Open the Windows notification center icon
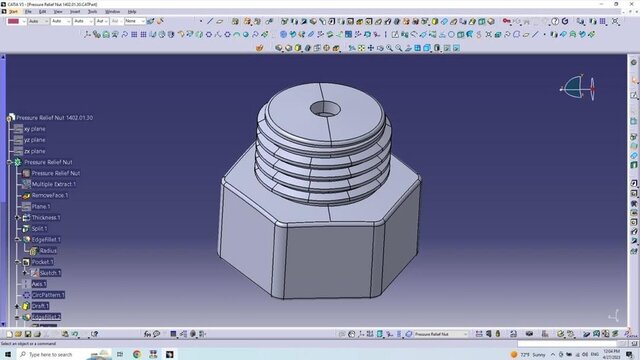 click(629, 354)
